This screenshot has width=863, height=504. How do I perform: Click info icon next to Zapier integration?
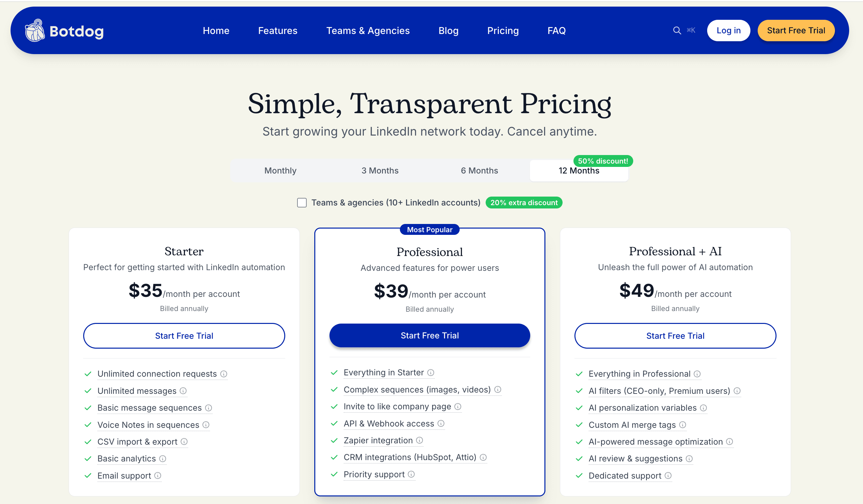tap(420, 440)
